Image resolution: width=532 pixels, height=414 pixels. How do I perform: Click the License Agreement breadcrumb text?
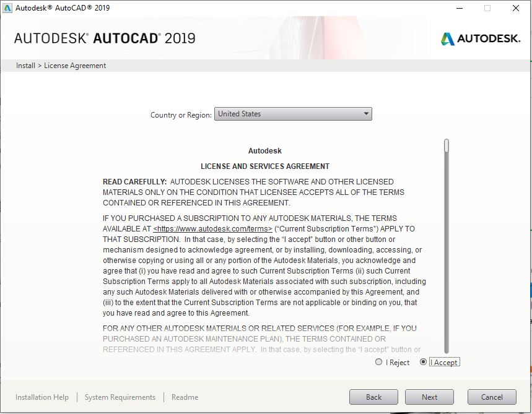click(x=75, y=66)
